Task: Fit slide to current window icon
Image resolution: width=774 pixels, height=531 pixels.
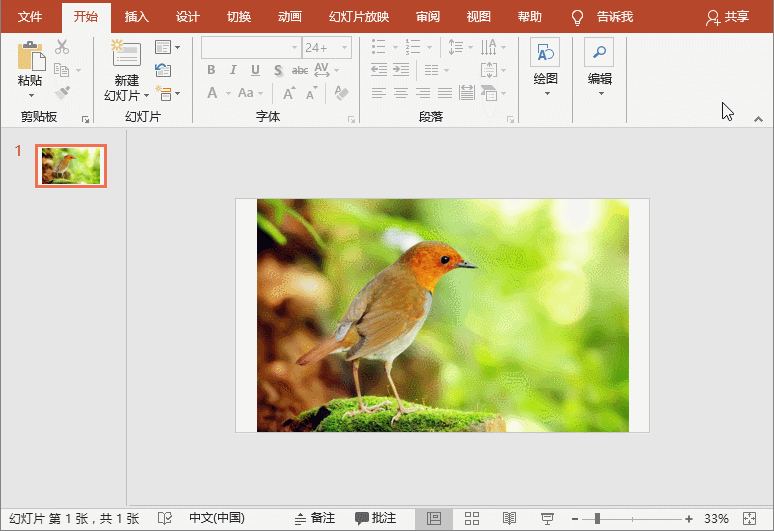Action: [x=751, y=518]
